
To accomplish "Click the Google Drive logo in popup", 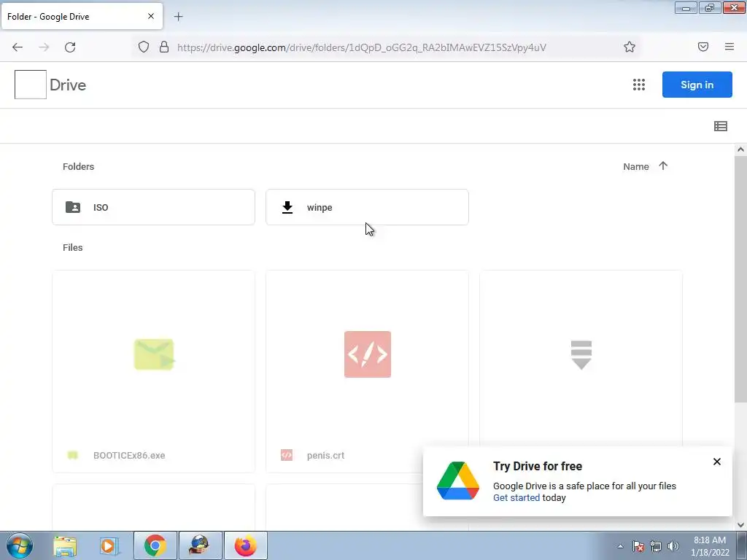I will pyautogui.click(x=458, y=481).
